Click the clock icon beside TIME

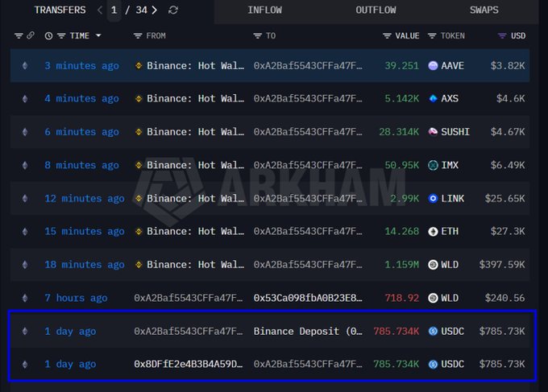(48, 35)
